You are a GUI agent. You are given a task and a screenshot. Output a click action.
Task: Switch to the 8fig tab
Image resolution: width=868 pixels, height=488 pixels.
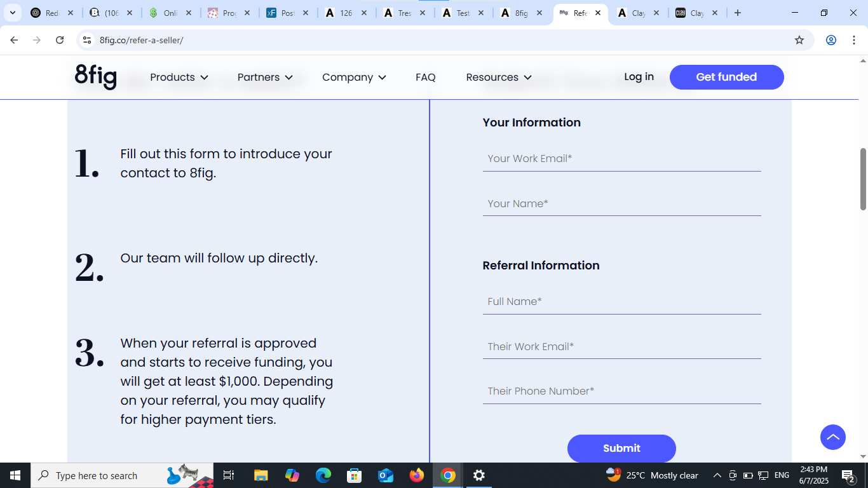click(x=521, y=13)
